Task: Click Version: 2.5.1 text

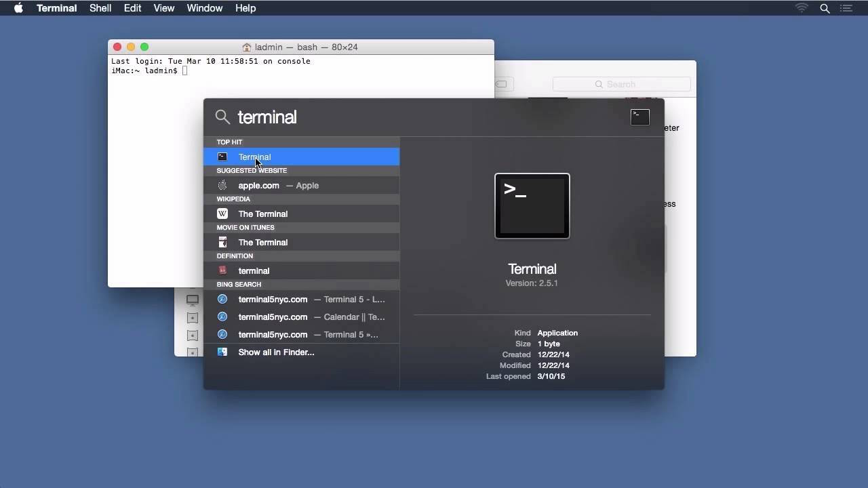Action: pos(532,283)
